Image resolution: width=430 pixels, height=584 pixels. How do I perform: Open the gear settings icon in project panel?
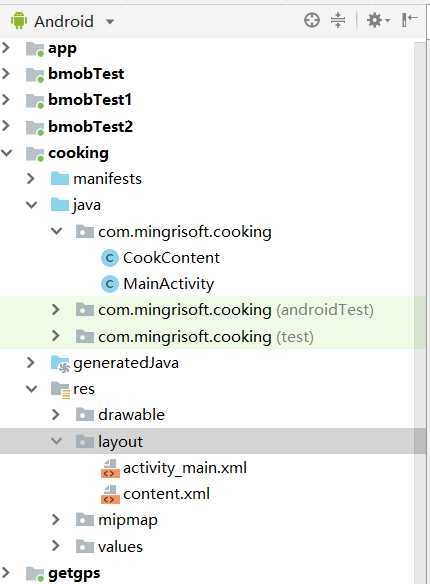pos(378,20)
